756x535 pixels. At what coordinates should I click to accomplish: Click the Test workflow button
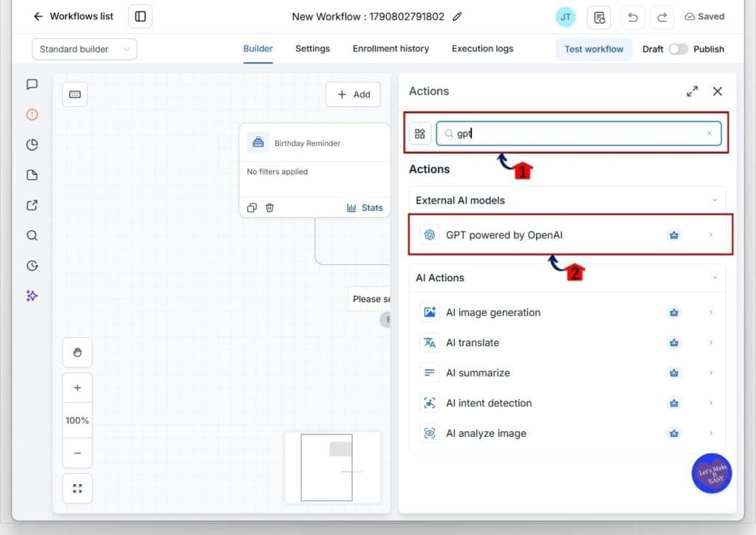[594, 49]
